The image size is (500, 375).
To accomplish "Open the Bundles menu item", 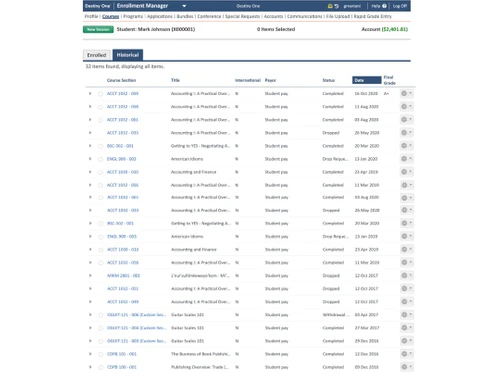I will tap(185, 16).
